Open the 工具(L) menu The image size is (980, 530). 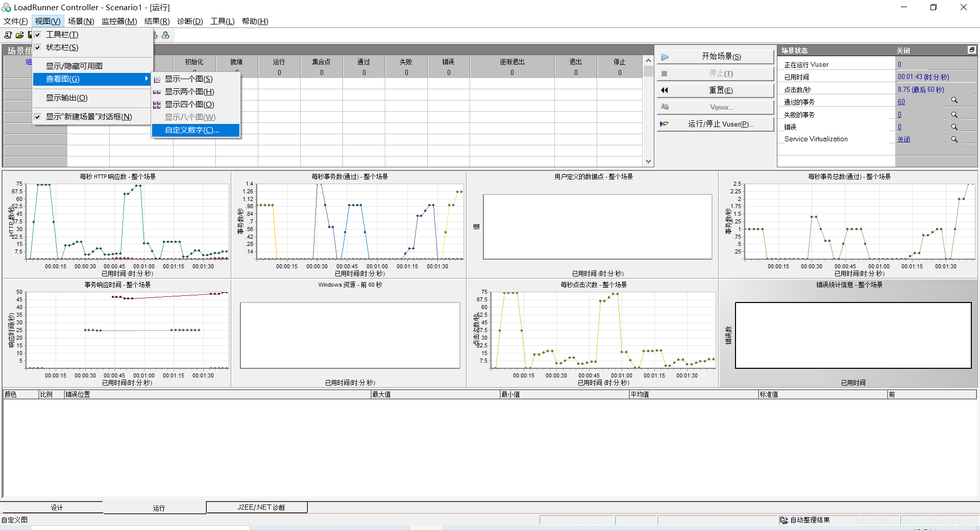pos(223,21)
